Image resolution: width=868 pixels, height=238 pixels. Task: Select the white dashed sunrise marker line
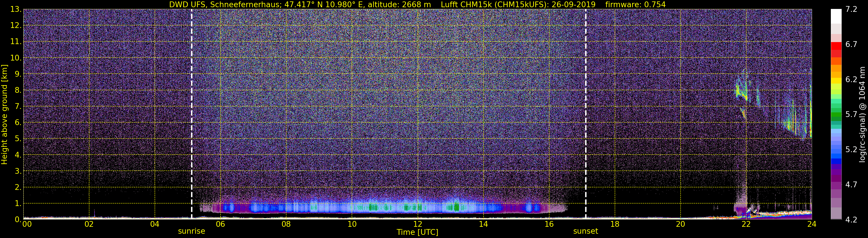[x=191, y=114]
